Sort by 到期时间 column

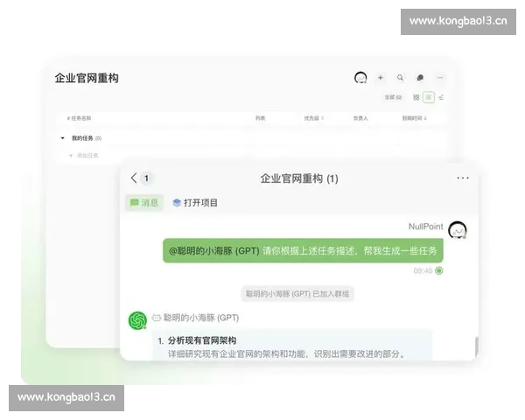point(414,118)
